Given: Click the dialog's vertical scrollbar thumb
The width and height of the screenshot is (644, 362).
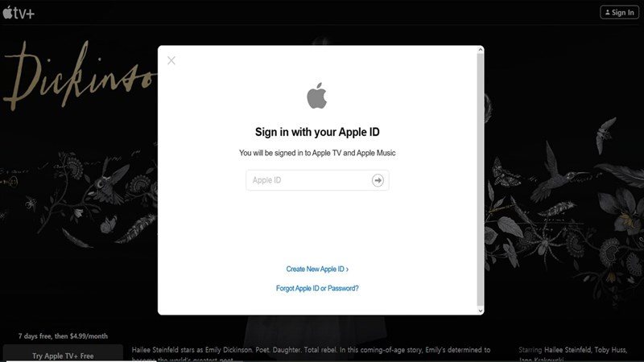Looking at the screenshot, I should coord(480,179).
